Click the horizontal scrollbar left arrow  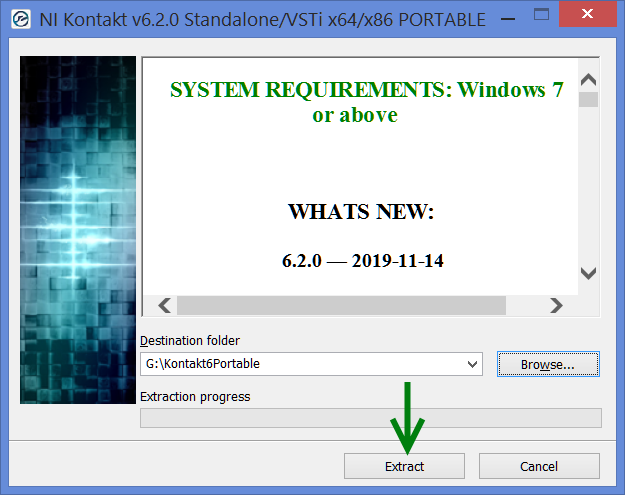164,306
